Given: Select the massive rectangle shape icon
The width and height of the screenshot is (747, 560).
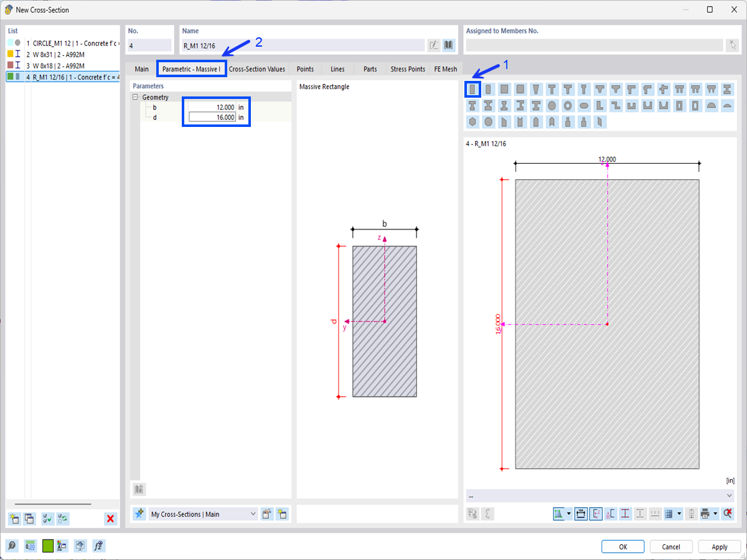Looking at the screenshot, I should (x=472, y=89).
